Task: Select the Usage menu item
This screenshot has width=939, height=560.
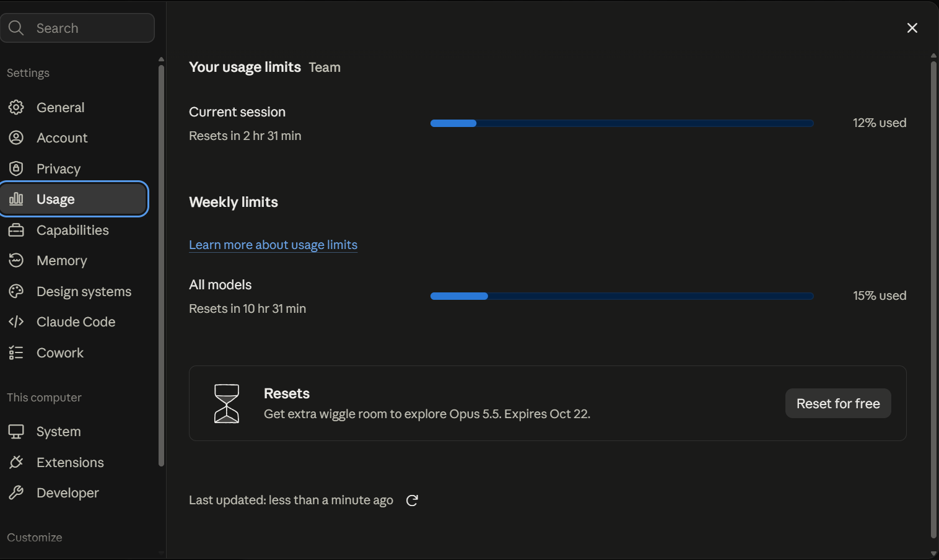Action: [x=74, y=199]
